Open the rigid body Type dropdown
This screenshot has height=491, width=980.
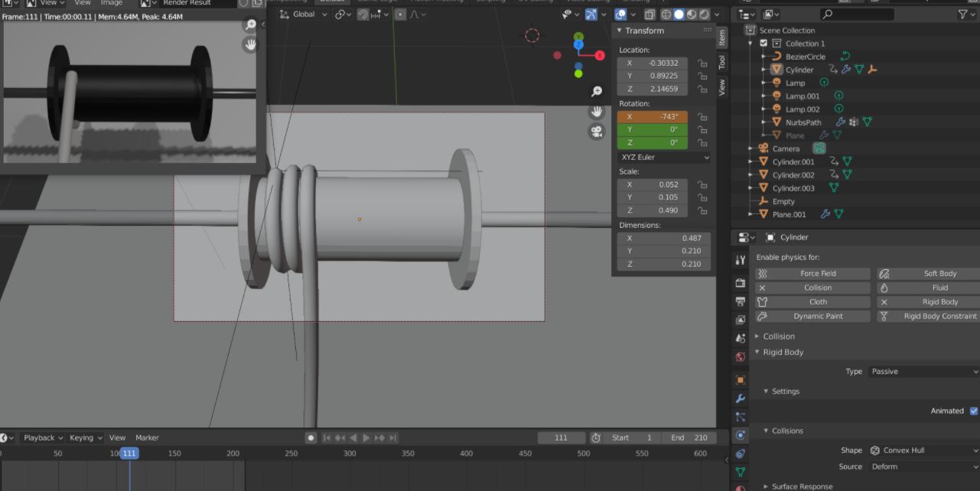923,371
